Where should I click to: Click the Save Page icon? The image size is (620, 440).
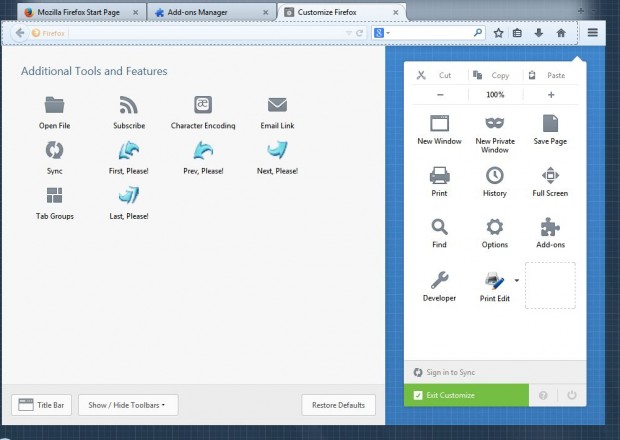pos(550,123)
